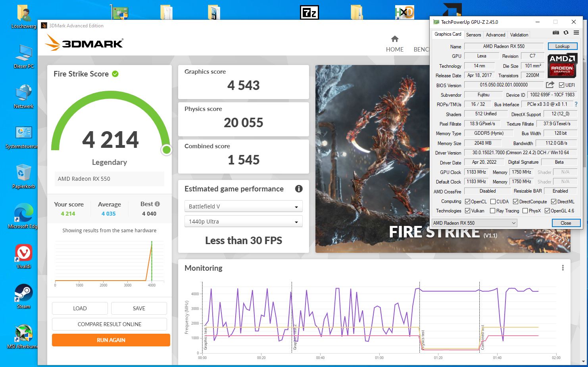Go to HOME in 3DMark navigation
This screenshot has height=367, width=588.
coord(394,50)
